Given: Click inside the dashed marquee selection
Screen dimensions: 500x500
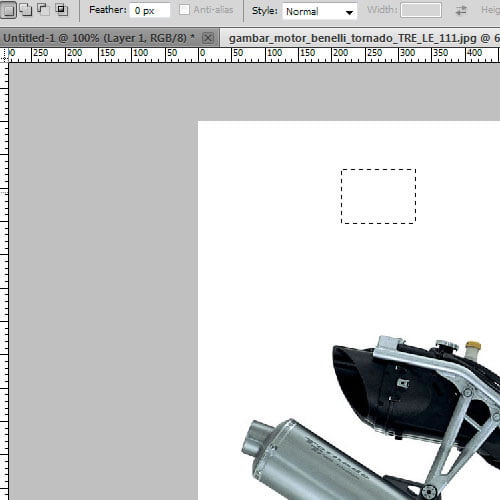Looking at the screenshot, I should (x=378, y=196).
